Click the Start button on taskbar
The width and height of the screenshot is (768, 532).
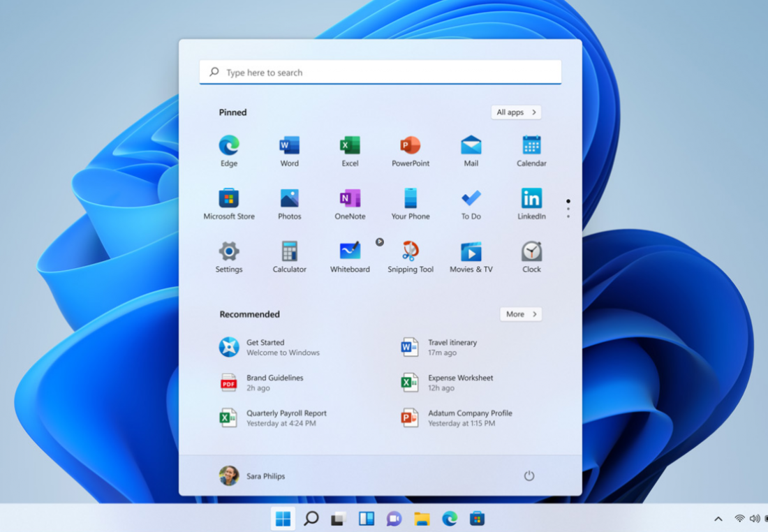[x=283, y=518]
